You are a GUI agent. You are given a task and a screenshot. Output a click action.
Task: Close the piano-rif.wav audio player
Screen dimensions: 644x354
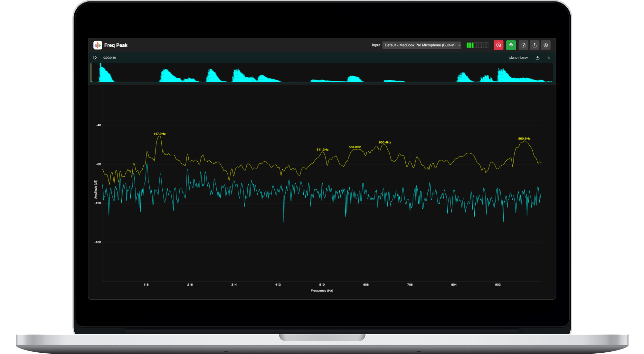[549, 58]
